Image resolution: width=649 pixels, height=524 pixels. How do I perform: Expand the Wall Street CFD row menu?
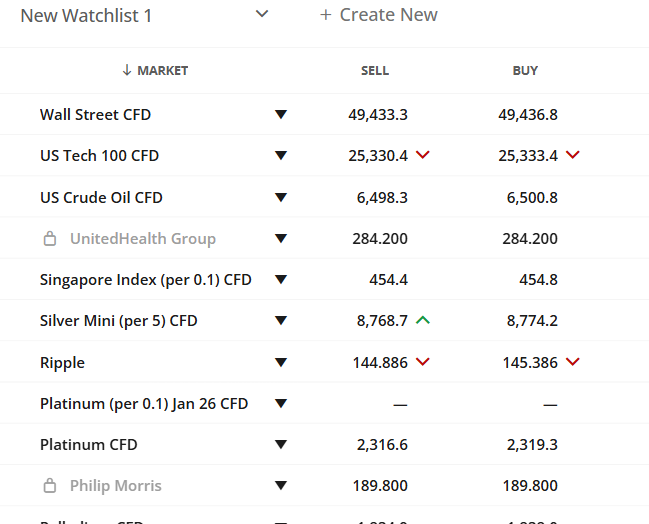point(281,115)
